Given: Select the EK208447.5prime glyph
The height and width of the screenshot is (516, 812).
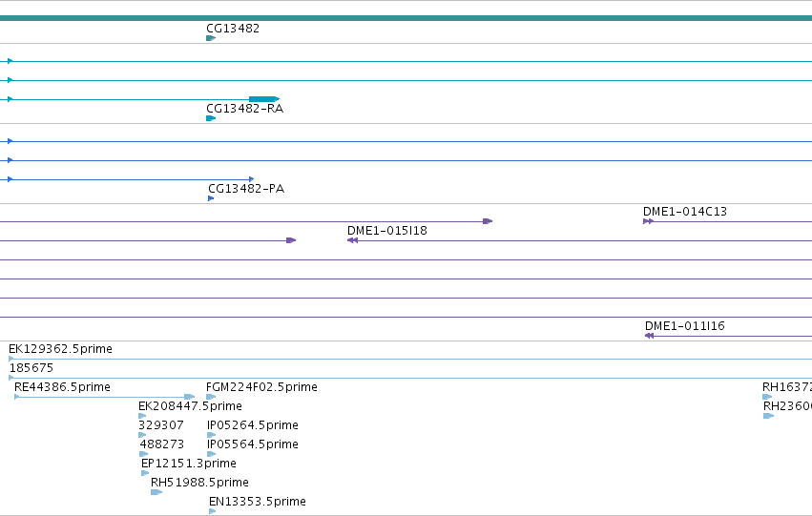Looking at the screenshot, I should click(142, 416).
